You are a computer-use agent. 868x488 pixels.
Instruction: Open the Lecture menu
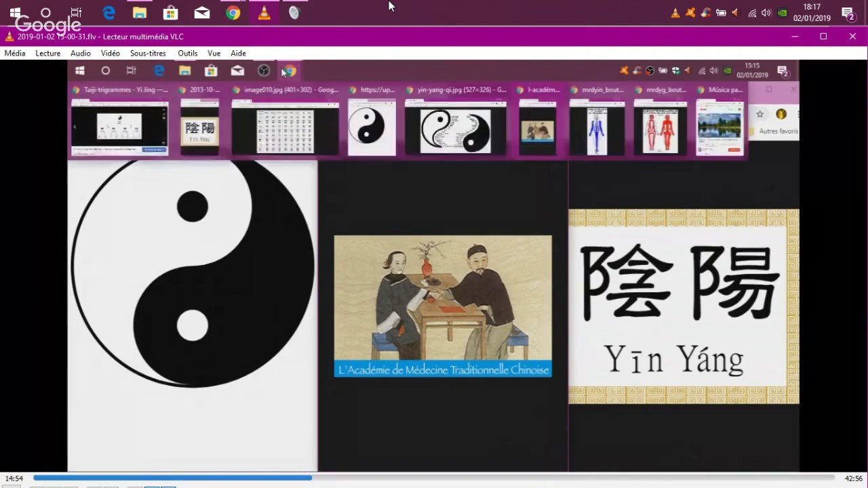tap(47, 54)
